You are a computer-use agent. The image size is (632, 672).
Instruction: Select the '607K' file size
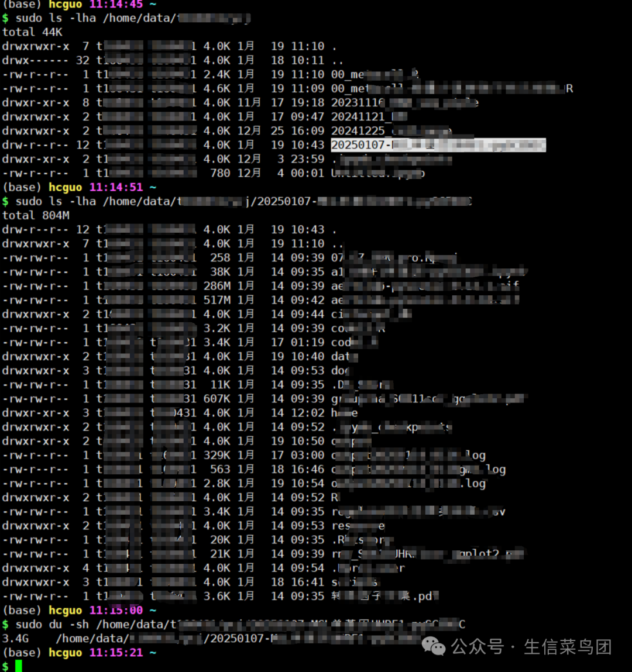tap(217, 399)
